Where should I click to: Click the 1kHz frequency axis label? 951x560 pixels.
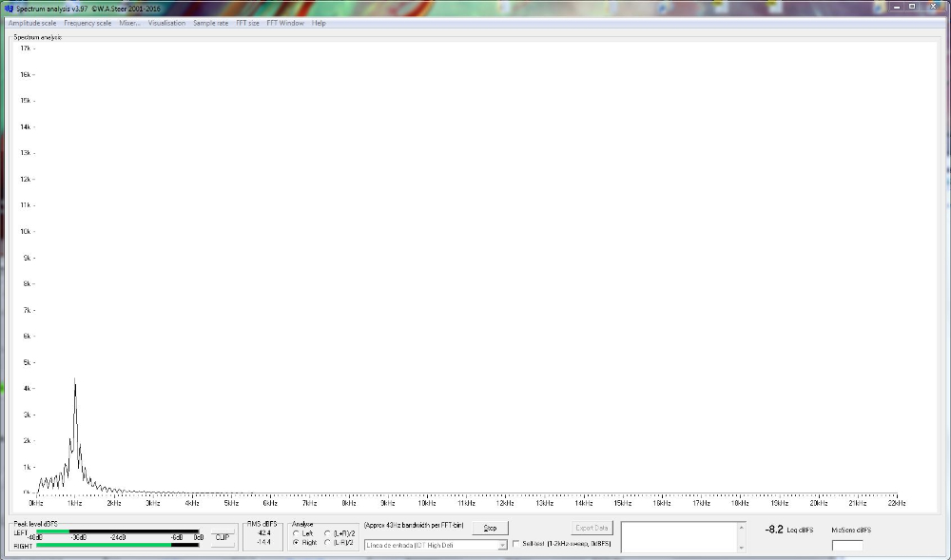[74, 503]
